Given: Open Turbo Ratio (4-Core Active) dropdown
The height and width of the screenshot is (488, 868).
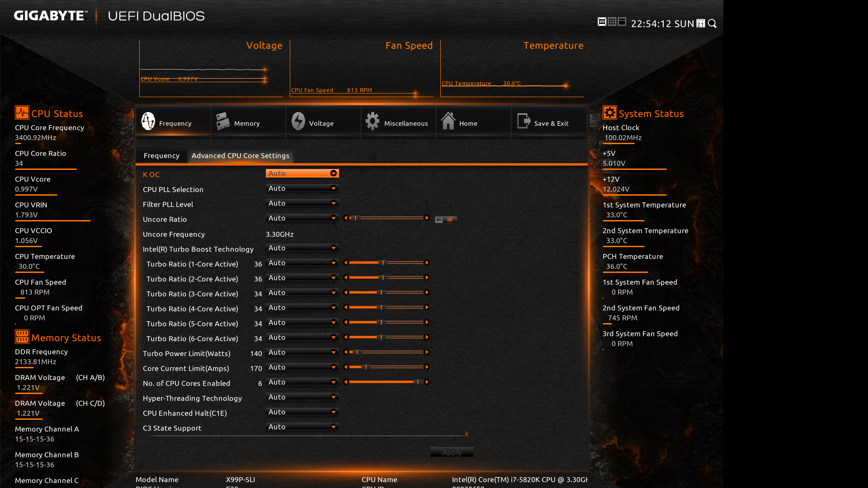Looking at the screenshot, I should (302, 308).
